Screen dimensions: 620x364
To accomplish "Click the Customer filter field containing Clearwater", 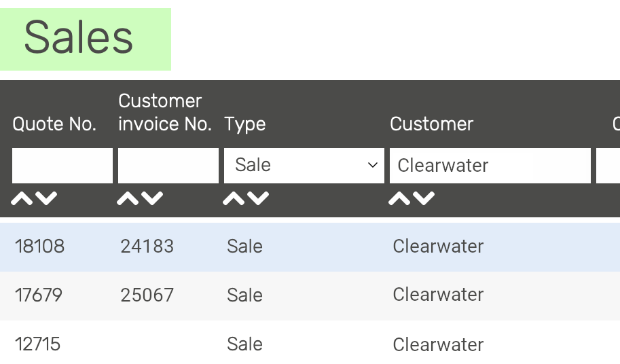I will pos(490,166).
